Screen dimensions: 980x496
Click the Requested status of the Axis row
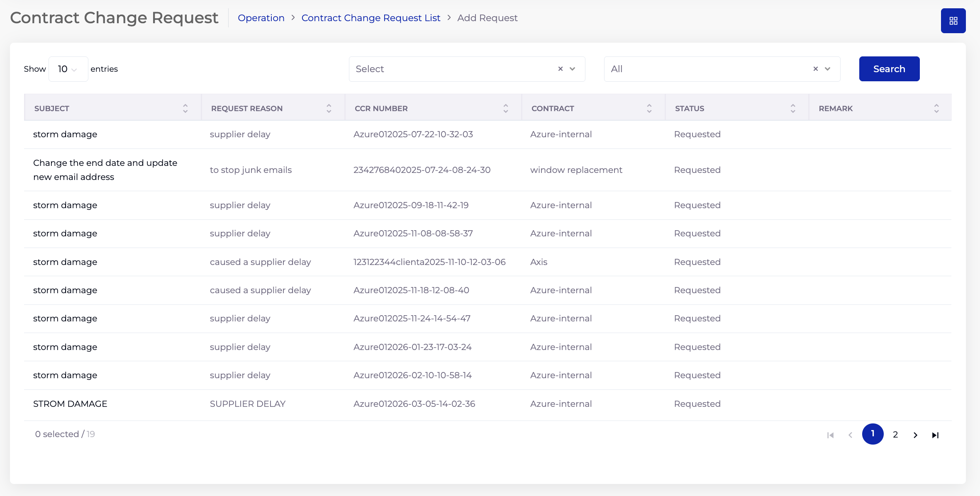click(697, 262)
